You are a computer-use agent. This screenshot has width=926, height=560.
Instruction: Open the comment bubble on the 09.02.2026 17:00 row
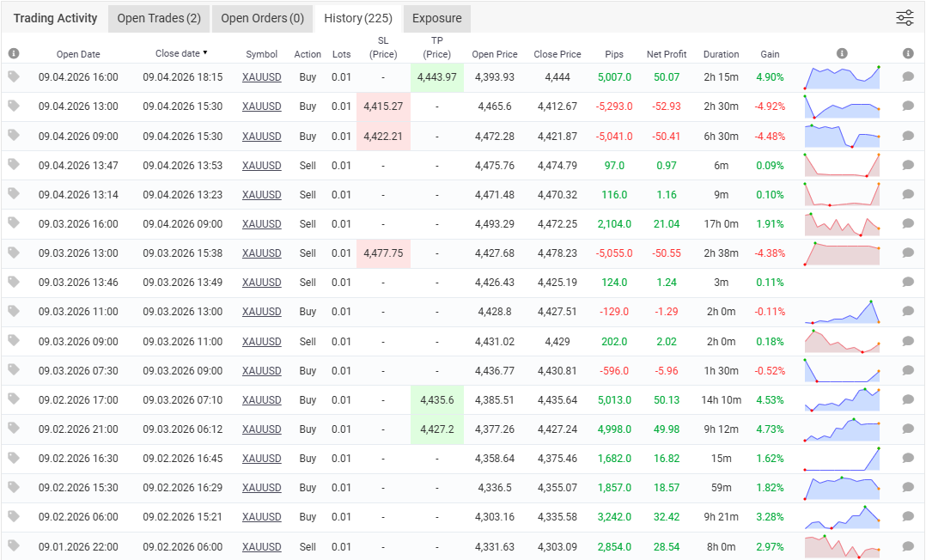click(908, 400)
